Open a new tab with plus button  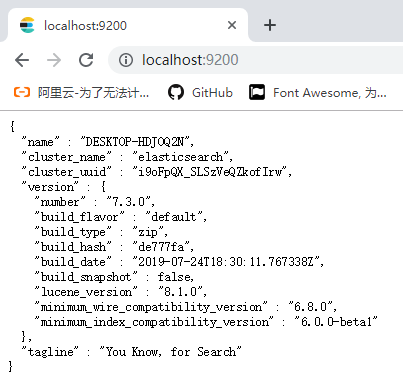(270, 25)
